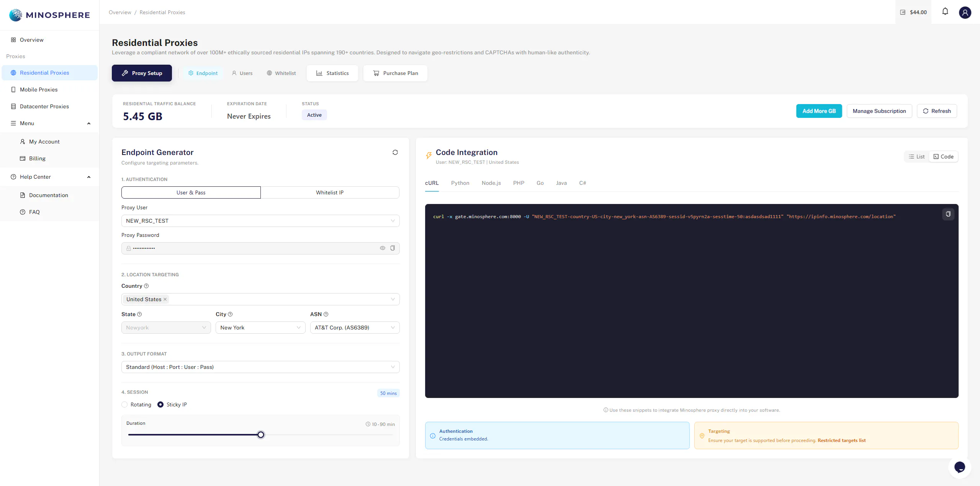Open Documentation
980x486 pixels.
point(50,195)
